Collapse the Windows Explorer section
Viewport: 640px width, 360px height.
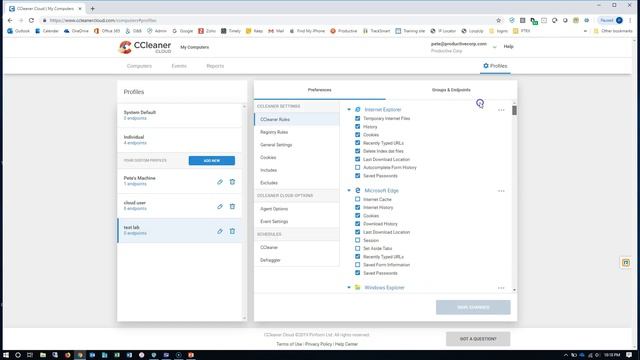pos(349,287)
